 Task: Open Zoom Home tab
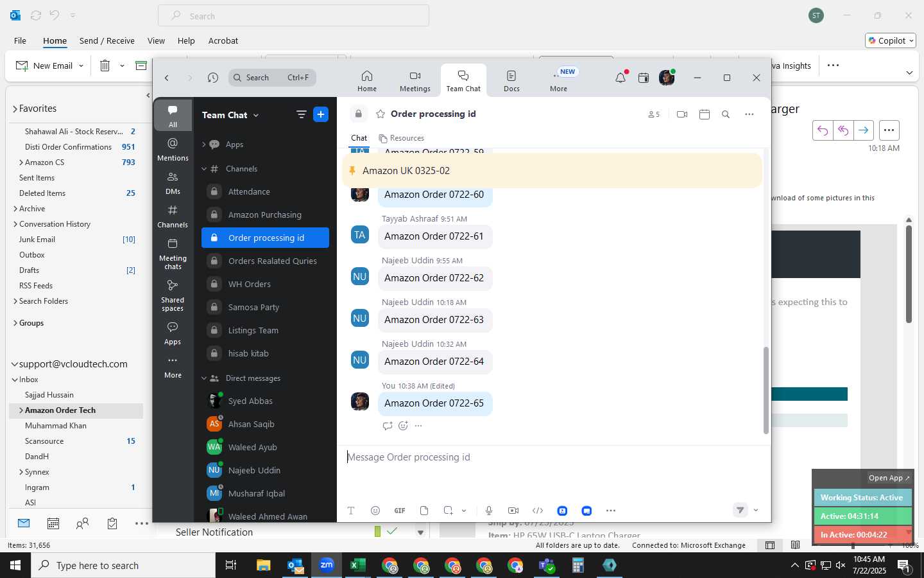[x=367, y=81]
